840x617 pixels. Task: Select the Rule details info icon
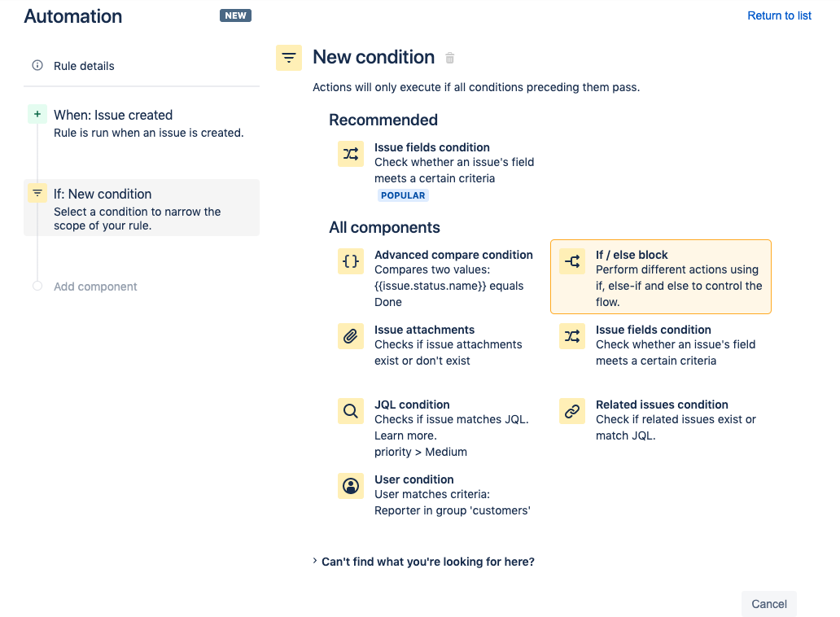pos(37,65)
